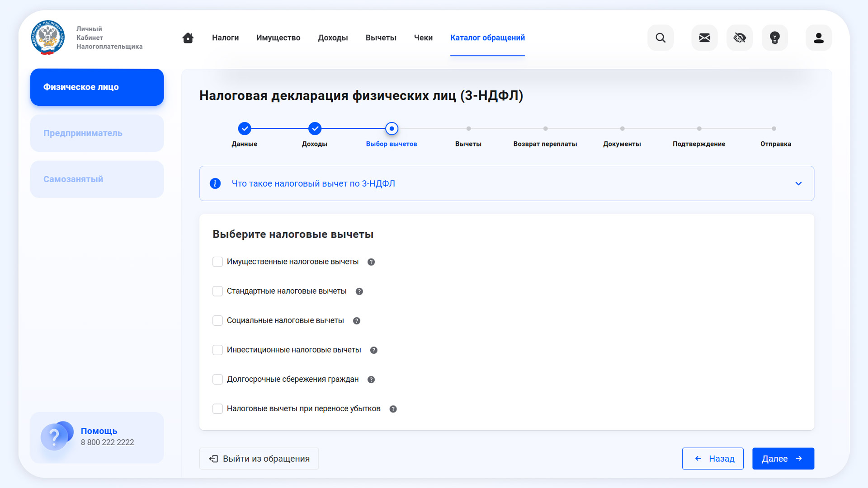
Task: Open messages envelope icon
Action: [x=704, y=38]
